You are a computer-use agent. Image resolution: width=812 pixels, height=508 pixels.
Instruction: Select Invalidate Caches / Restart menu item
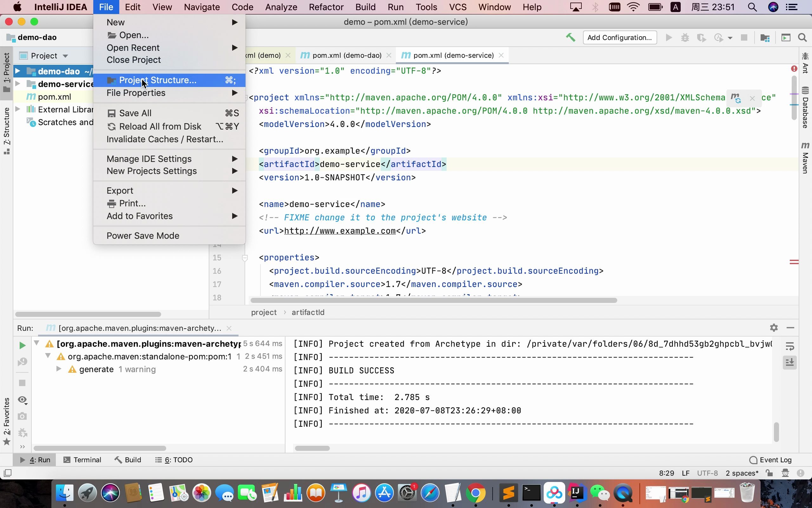[x=169, y=139]
